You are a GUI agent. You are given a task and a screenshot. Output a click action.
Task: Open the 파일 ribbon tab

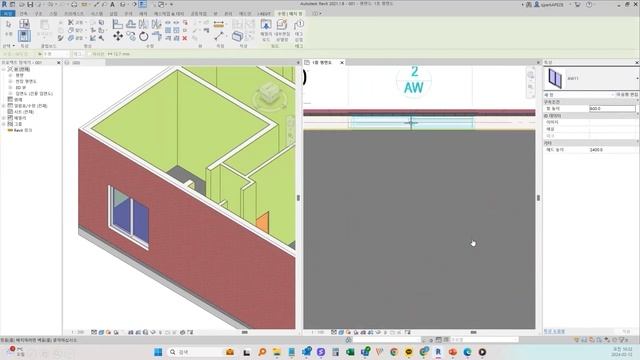tap(8, 13)
